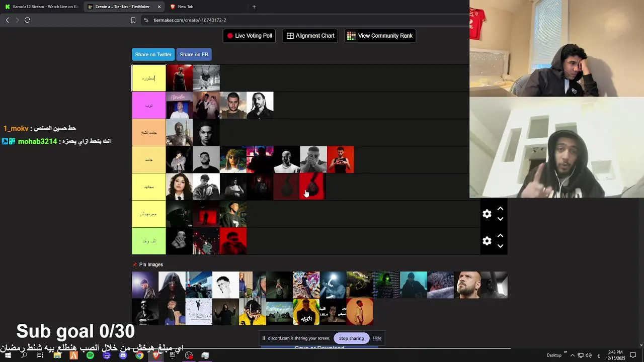
Task: Stop sharing the Discord screen
Action: click(x=351, y=338)
